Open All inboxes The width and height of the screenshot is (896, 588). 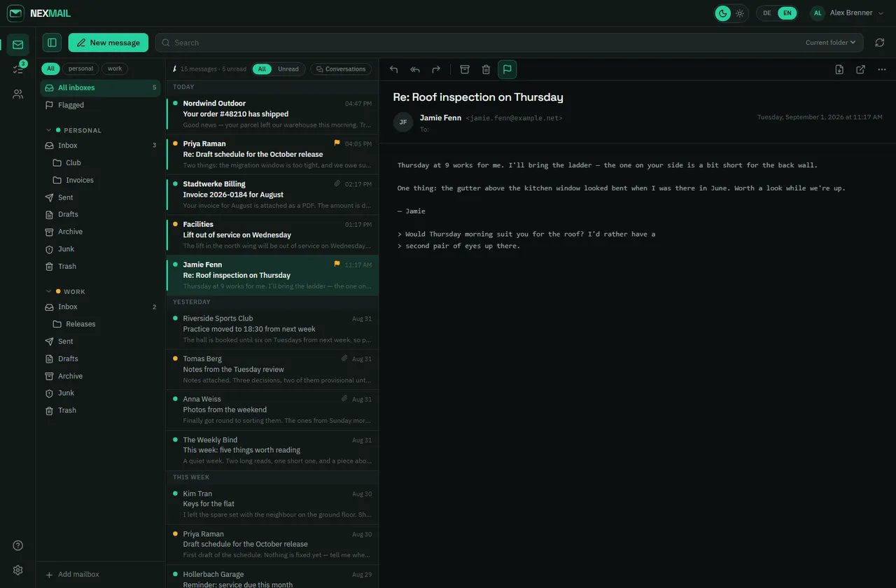tap(100, 87)
